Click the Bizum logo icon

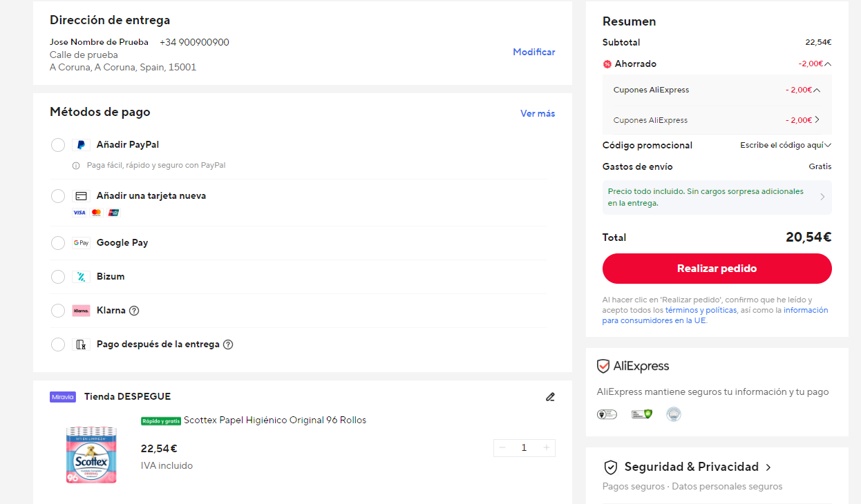coord(81,277)
